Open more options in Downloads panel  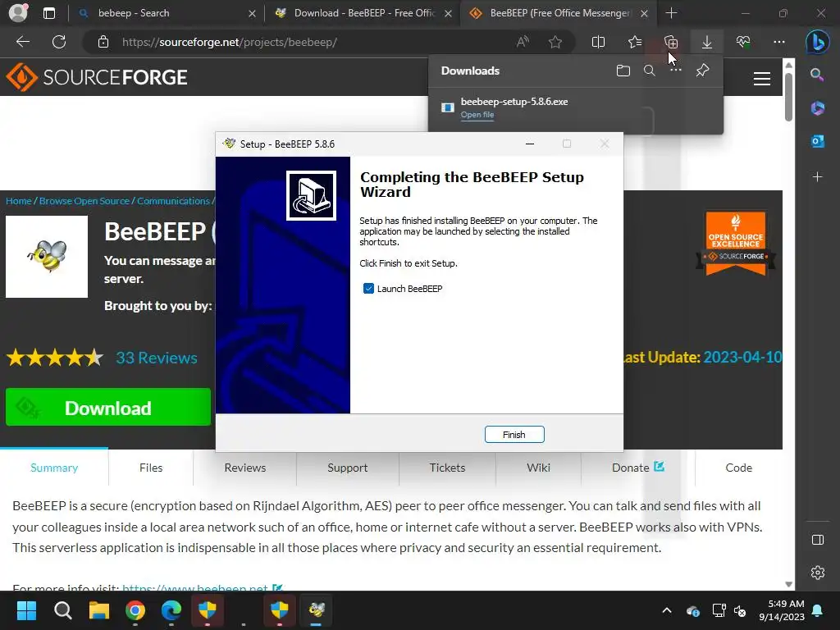coord(676,71)
